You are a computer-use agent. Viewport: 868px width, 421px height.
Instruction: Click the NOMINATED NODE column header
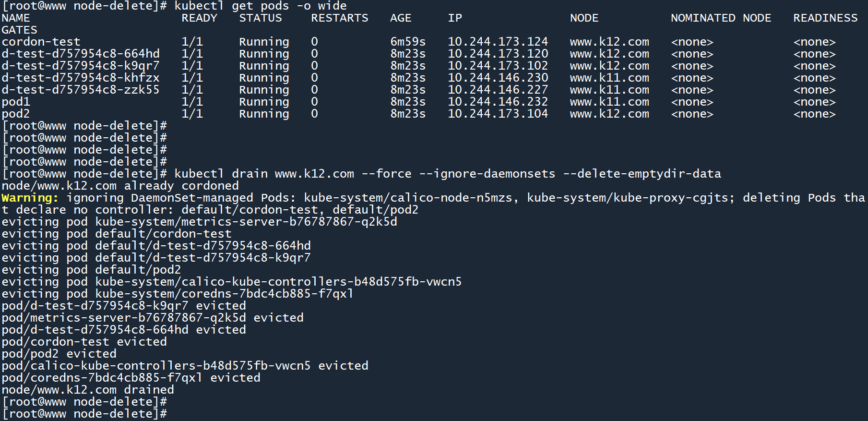pyautogui.click(x=721, y=18)
